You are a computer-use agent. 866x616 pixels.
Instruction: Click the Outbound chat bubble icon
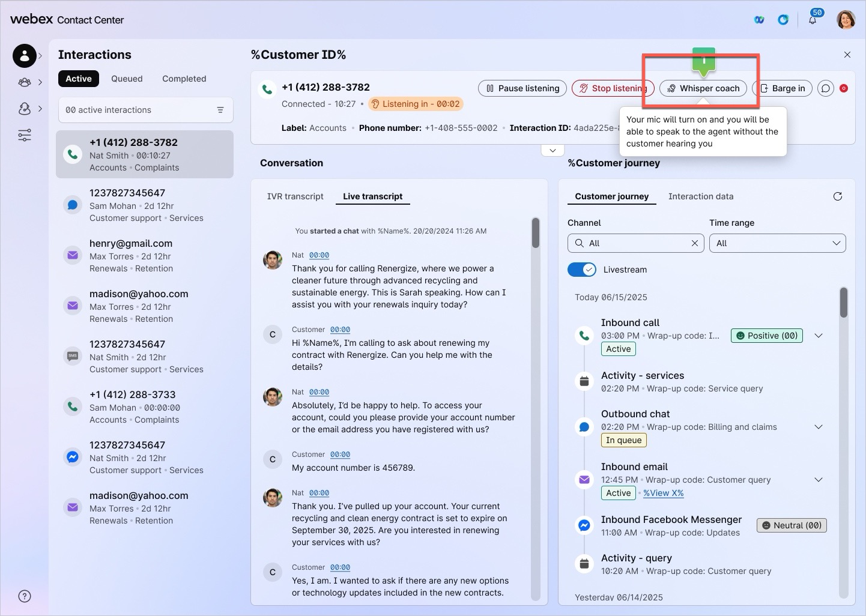point(584,427)
